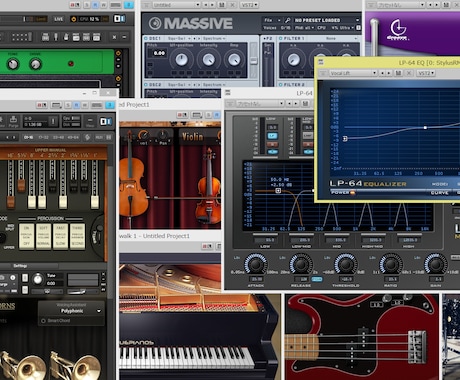Toggle the LIVE button in Guitar Rig
Screen dimensions: 460x380
(59, 19)
